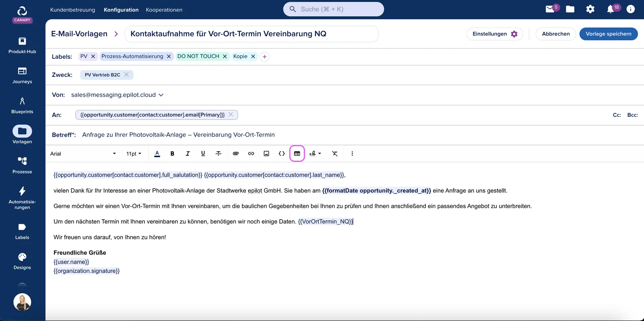Open the text color picker
The image size is (644, 321).
(x=157, y=153)
